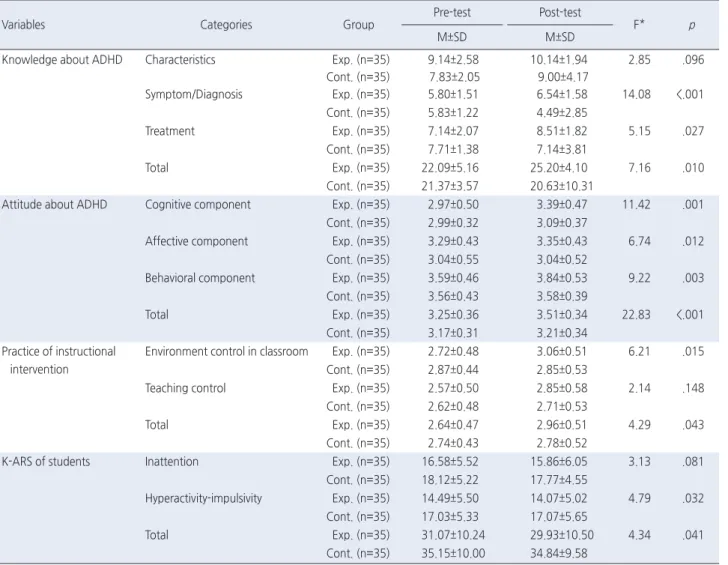This screenshot has height=565, width=728.
Task: Select 'Knowledge about ADHD' variable label
Action: coord(62,60)
